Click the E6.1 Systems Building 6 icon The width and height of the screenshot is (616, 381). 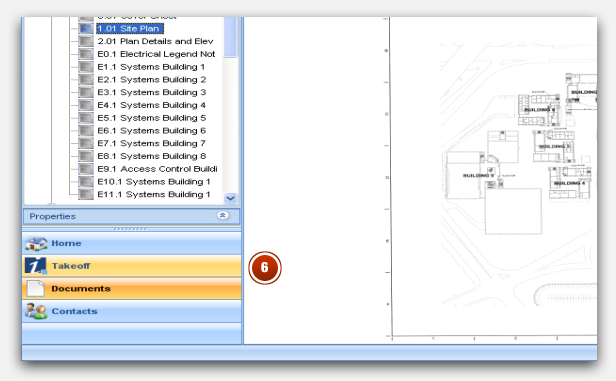pyautogui.click(x=86, y=130)
